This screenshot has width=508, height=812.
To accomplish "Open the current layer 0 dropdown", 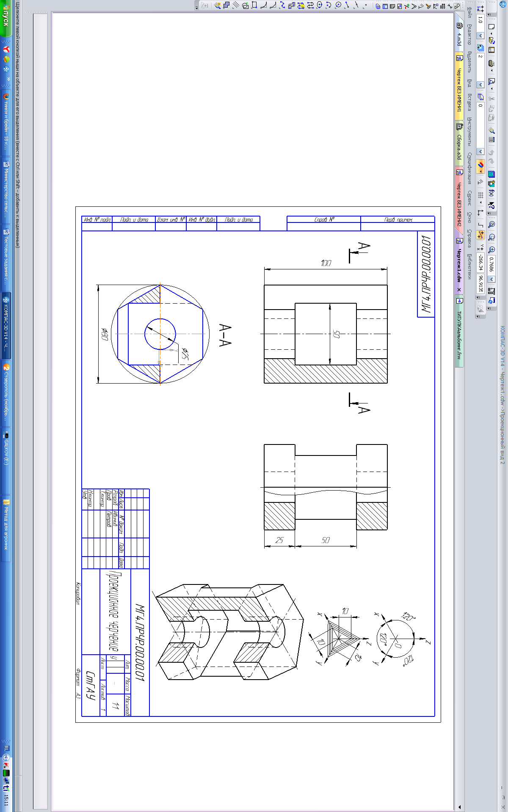I will 480,151.
